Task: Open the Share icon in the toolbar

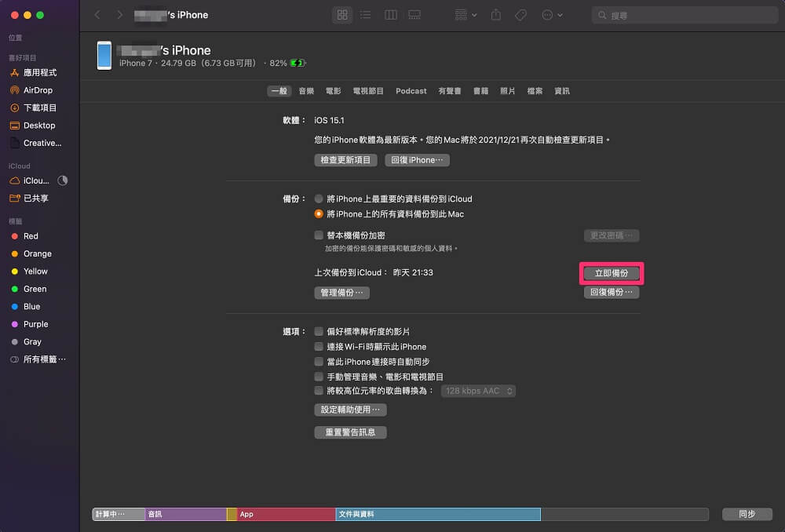Action: pyautogui.click(x=495, y=15)
